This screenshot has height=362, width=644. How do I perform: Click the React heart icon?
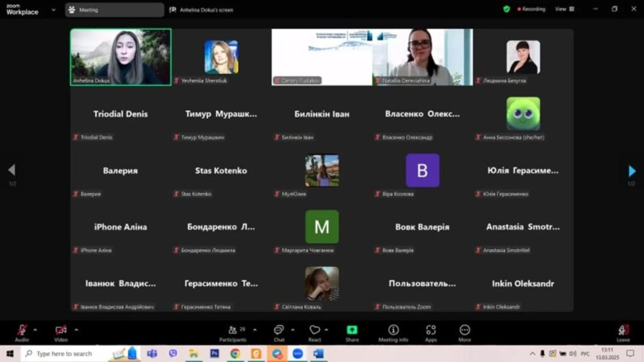tap(314, 331)
